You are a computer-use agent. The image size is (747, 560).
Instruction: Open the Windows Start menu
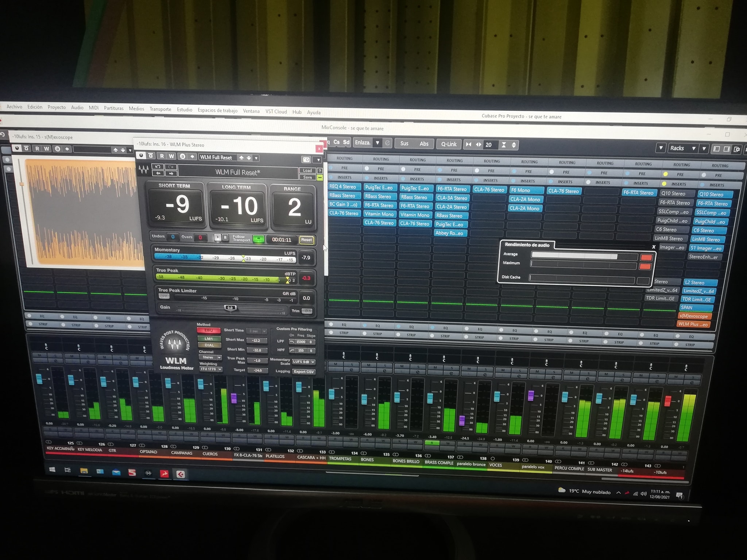point(52,470)
